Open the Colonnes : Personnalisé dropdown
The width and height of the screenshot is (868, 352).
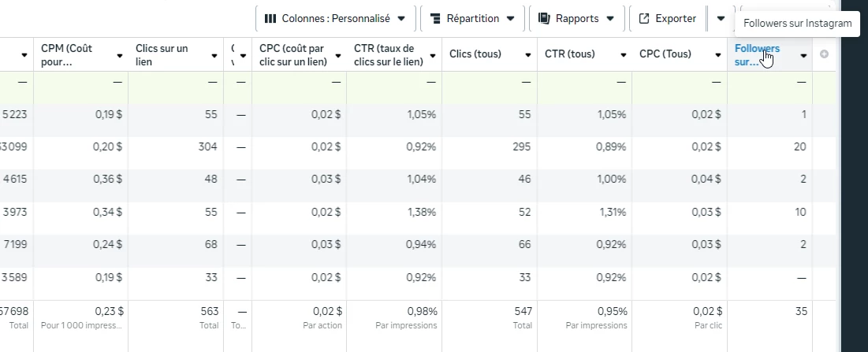336,18
